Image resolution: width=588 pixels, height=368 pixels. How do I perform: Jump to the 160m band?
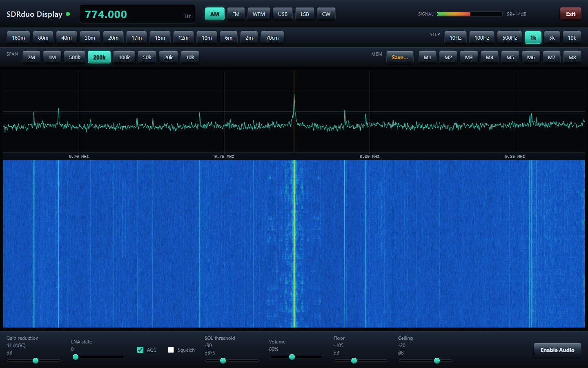pyautogui.click(x=18, y=38)
